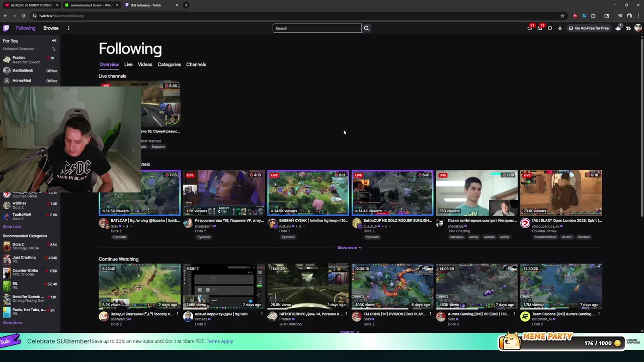Click the search magnifier button
The width and height of the screenshot is (644, 362).
366,28
